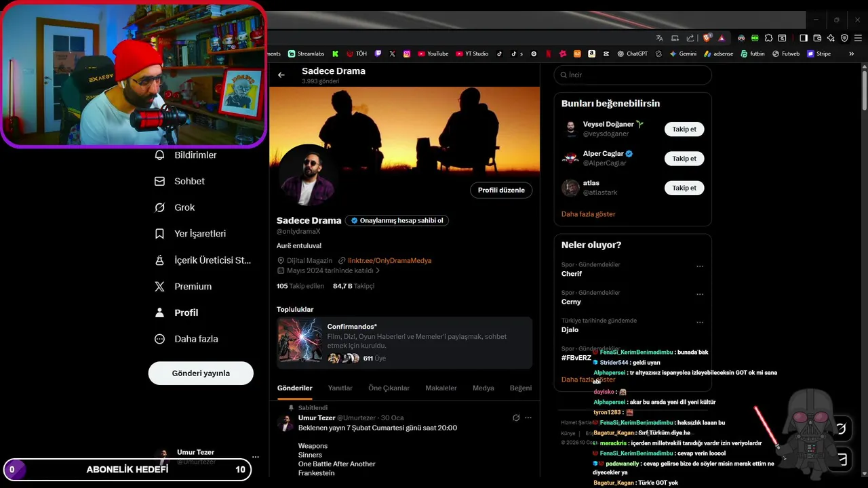Switch to the Beğeni tab

click(x=521, y=388)
